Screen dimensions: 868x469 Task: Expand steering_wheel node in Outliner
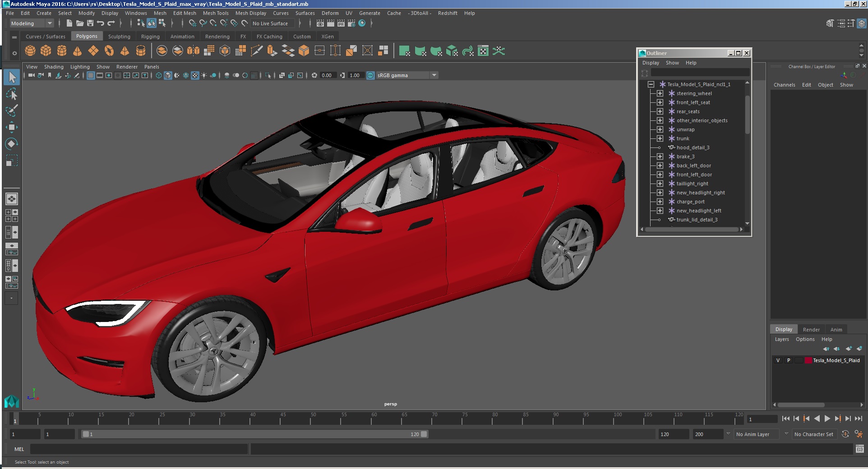pyautogui.click(x=660, y=93)
